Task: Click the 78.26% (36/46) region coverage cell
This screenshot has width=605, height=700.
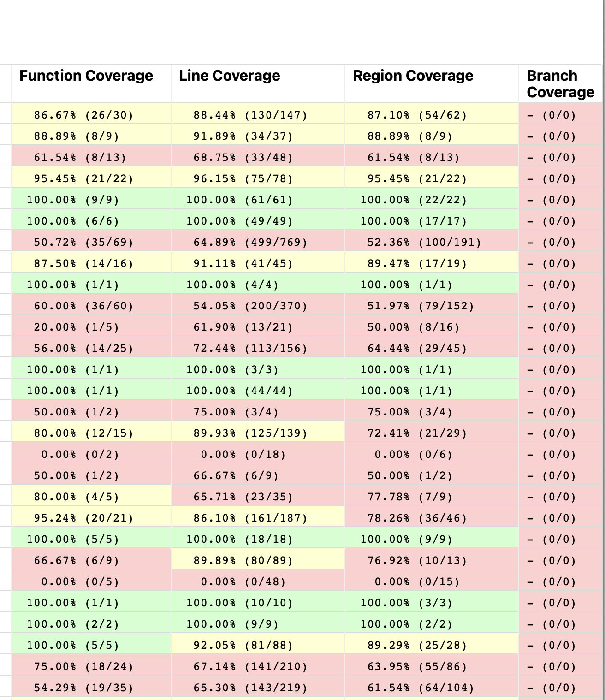Action: click(417, 518)
